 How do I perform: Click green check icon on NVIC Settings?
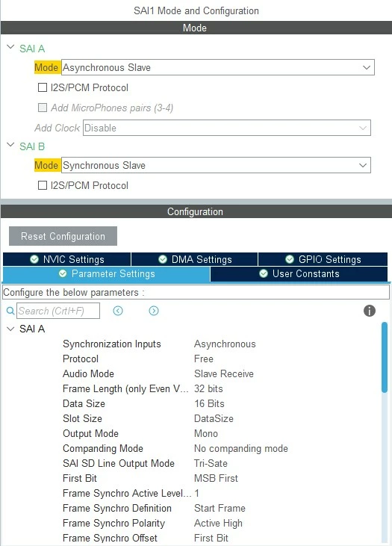coord(34,259)
